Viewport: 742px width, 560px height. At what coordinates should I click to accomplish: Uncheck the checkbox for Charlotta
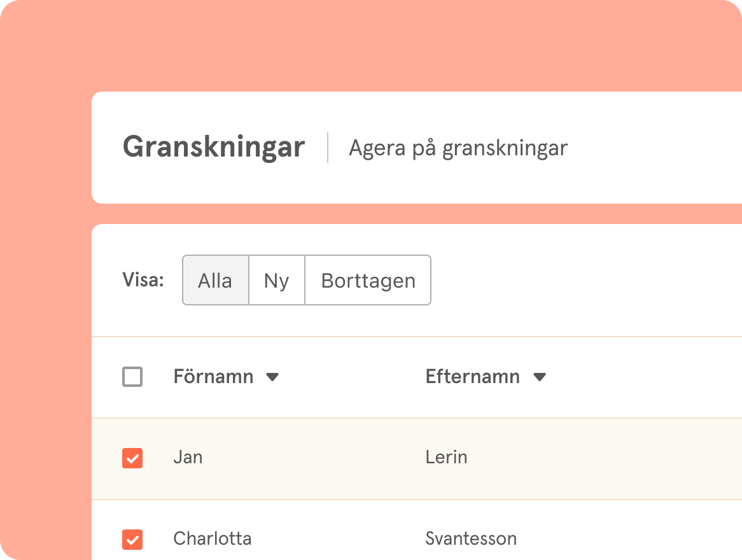coord(132,540)
